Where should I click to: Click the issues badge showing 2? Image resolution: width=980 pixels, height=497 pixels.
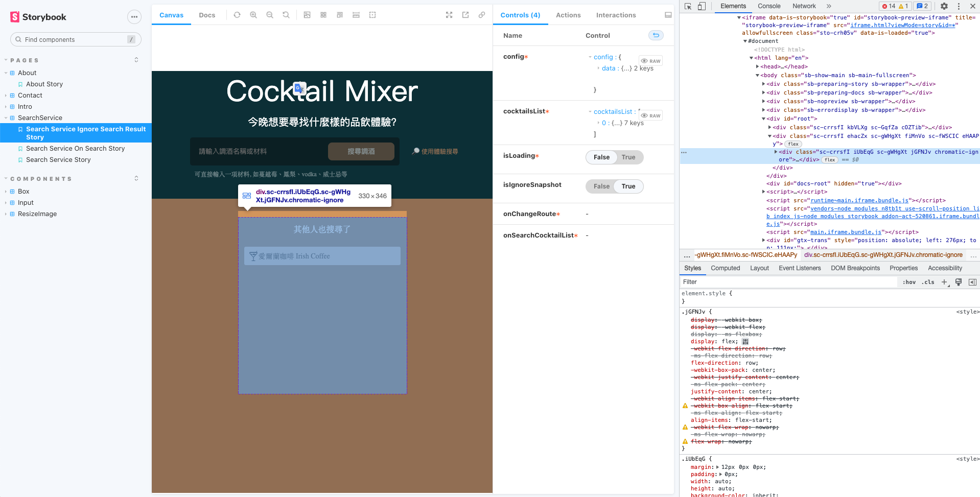pos(922,6)
